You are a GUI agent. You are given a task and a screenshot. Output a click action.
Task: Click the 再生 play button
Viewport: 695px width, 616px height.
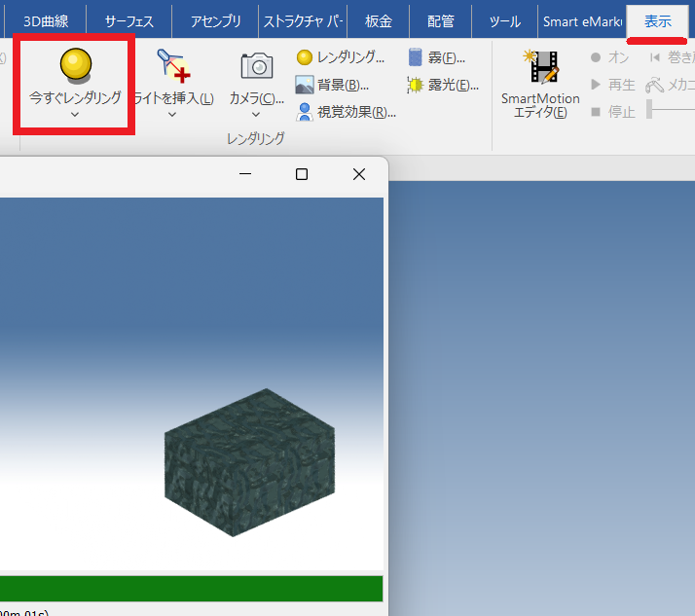613,85
